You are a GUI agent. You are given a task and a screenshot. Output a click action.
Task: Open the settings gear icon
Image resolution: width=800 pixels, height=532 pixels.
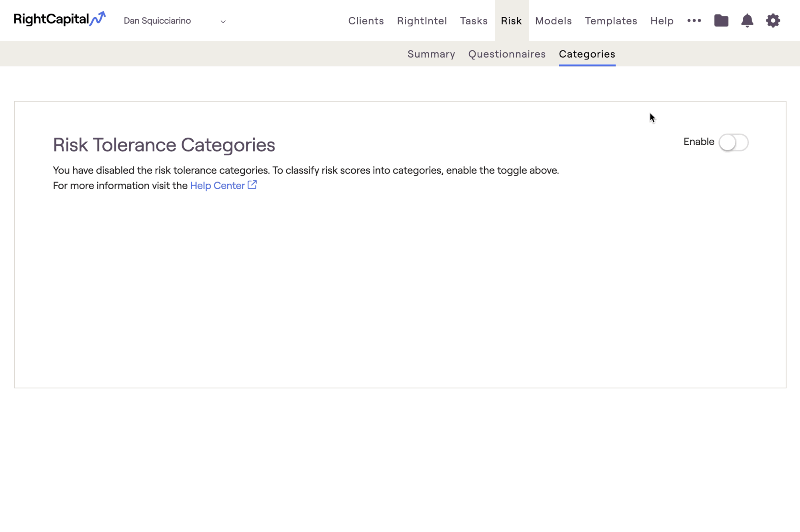point(773,20)
